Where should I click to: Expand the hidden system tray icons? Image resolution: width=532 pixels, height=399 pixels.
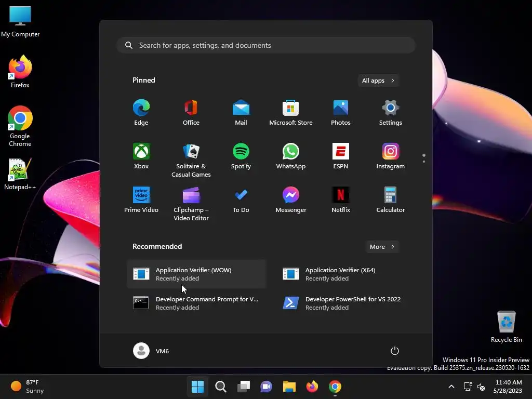click(451, 387)
